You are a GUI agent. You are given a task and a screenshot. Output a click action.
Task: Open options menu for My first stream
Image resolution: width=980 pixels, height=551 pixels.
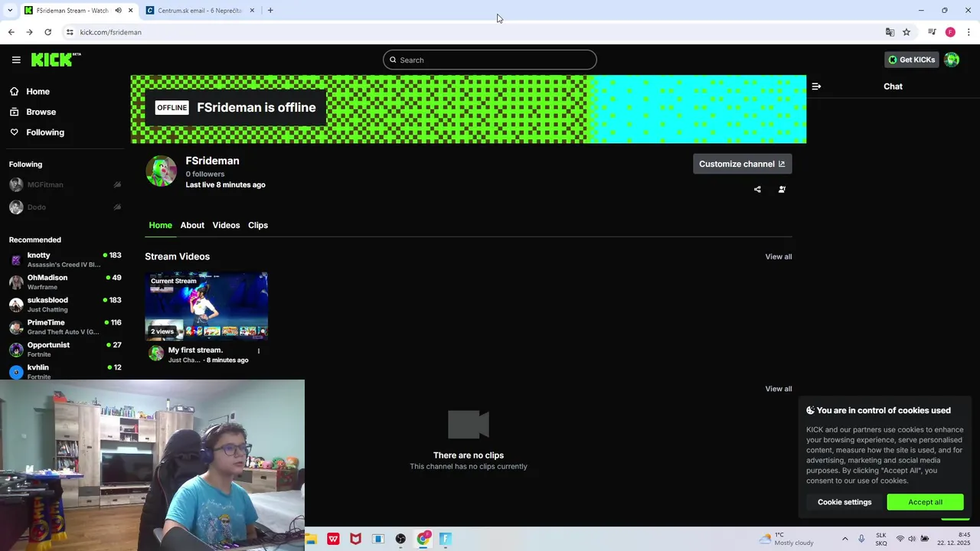[259, 351]
